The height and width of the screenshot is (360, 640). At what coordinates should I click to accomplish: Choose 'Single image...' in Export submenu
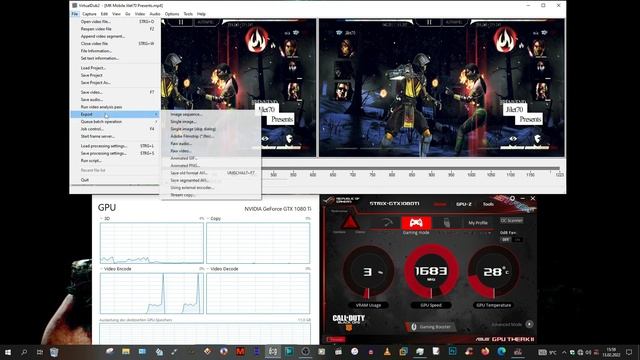tap(211, 122)
